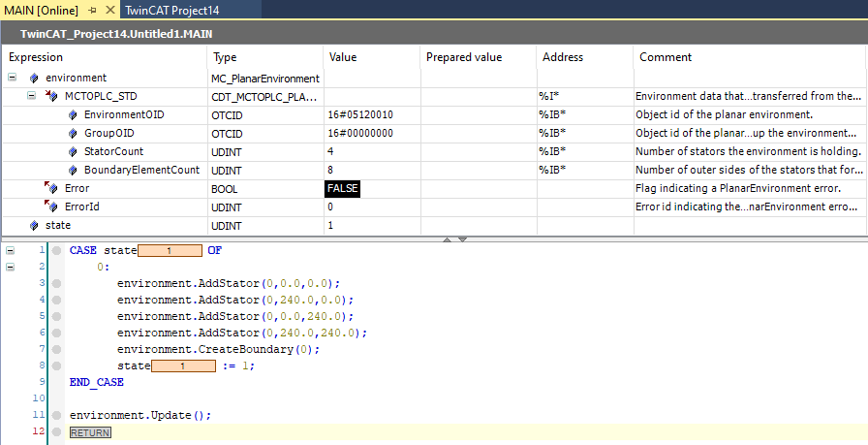Click the MC_PlanarEnvironment type cell
This screenshot has height=445, width=868.
[265, 79]
